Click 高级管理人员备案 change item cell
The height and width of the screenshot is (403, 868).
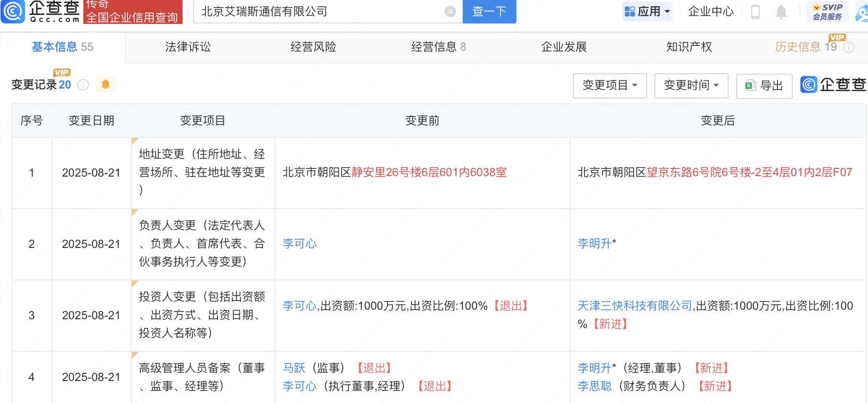coord(203,377)
